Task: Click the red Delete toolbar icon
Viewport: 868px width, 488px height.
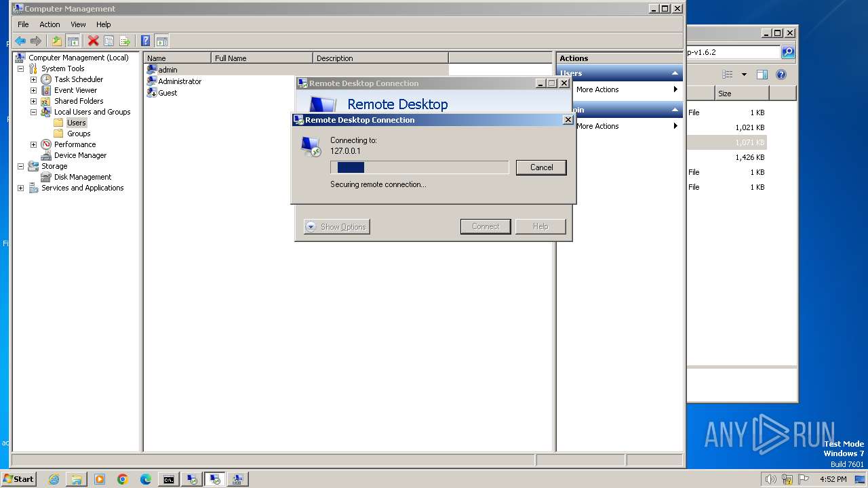Action: point(94,41)
